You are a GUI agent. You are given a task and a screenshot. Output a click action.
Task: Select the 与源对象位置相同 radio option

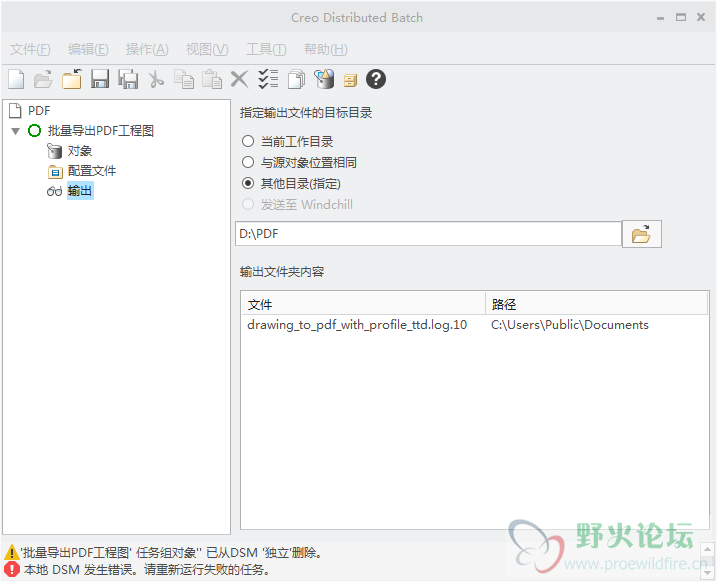pos(248,162)
